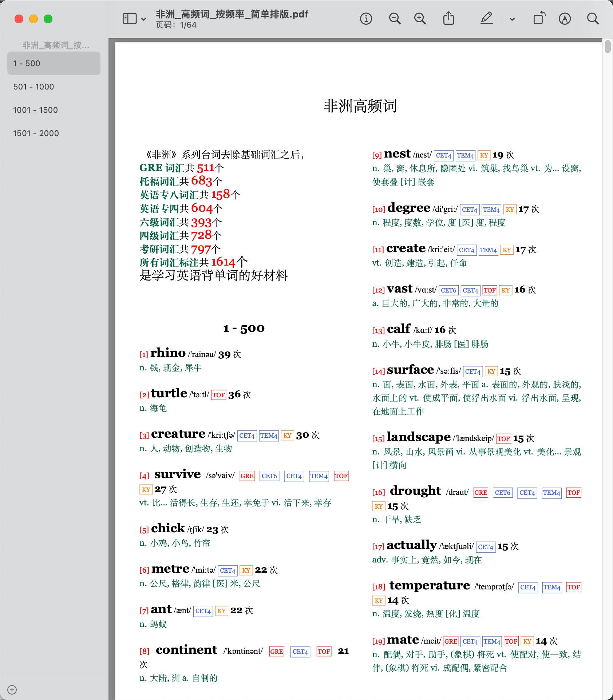Click the word 'vast' entry
613x700 pixels.
400,289
